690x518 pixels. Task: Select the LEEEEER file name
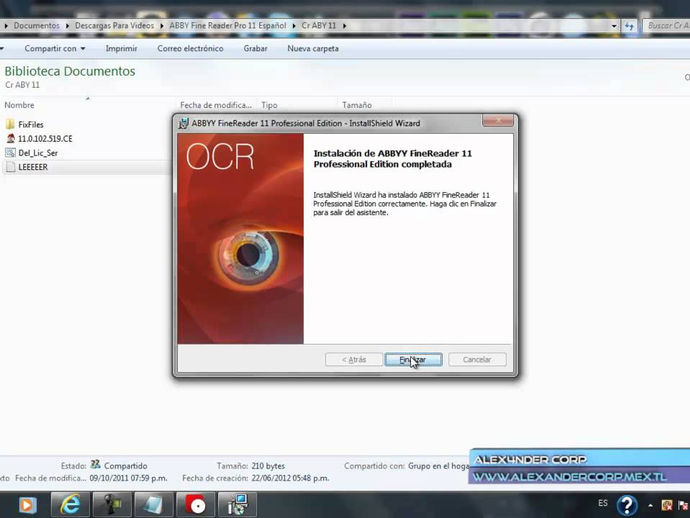click(x=33, y=167)
